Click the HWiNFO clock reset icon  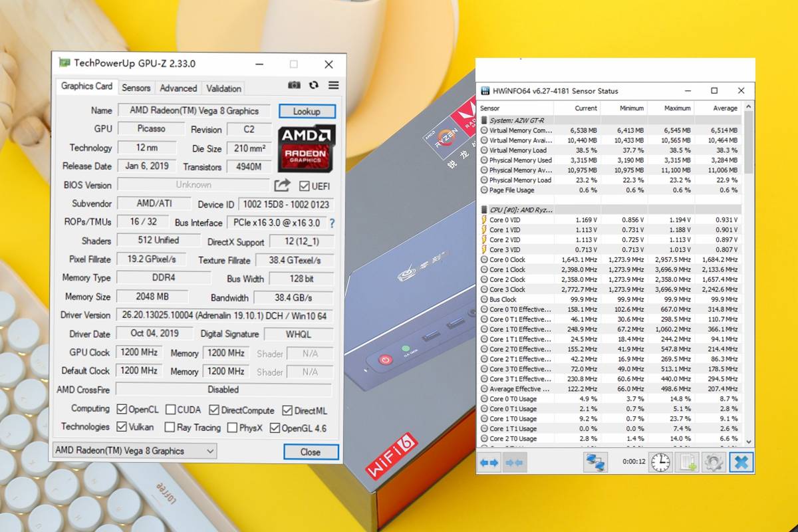point(660,462)
